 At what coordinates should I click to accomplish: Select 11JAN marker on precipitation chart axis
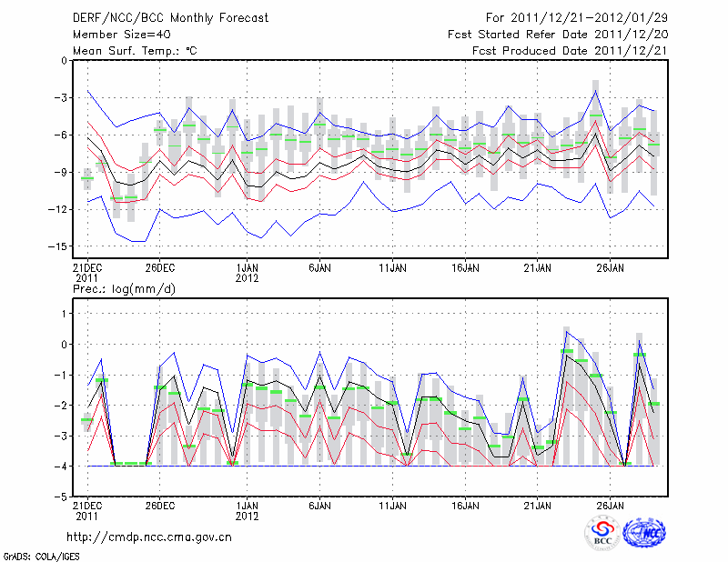(392, 505)
